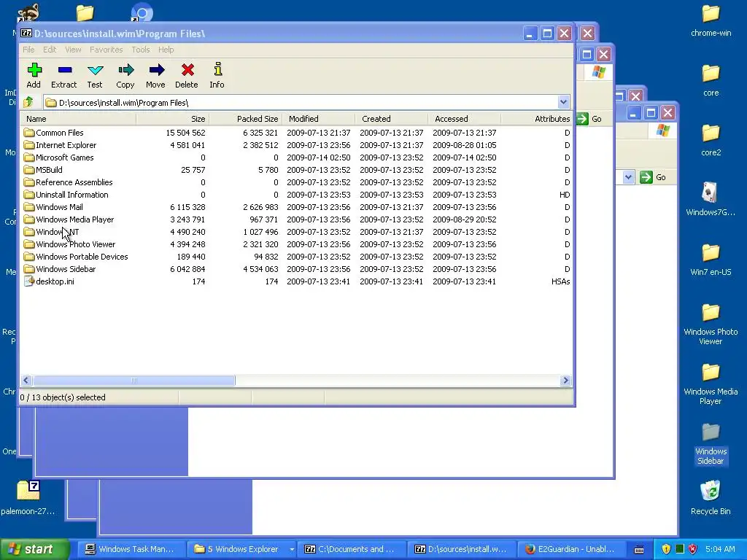747x560 pixels.
Task: Click the Extract toolbar icon
Action: click(x=64, y=71)
